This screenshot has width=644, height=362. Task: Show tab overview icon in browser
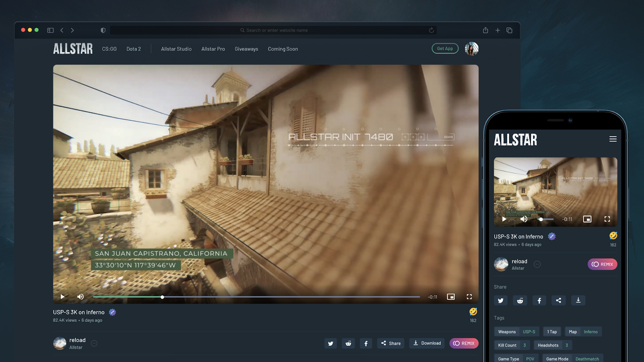pyautogui.click(x=509, y=30)
